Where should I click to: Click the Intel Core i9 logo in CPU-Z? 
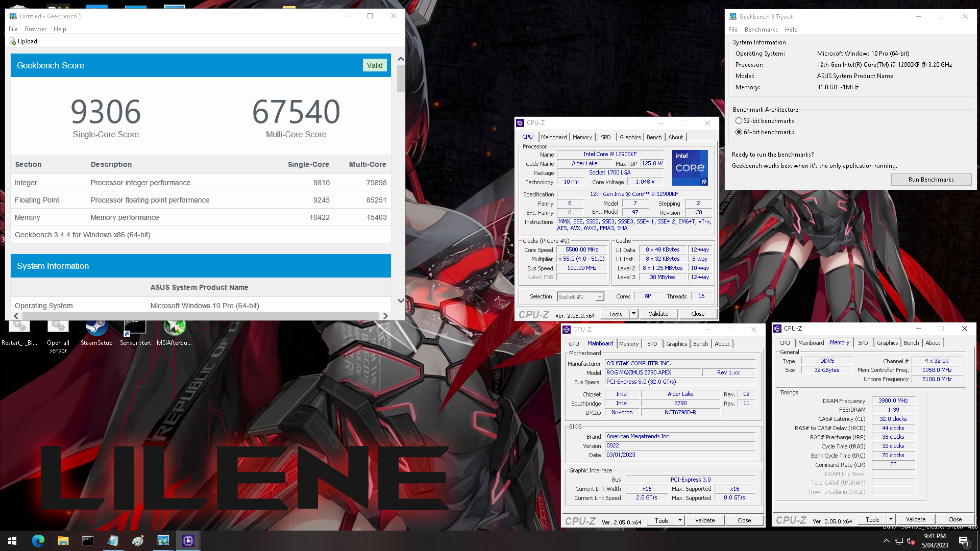690,167
